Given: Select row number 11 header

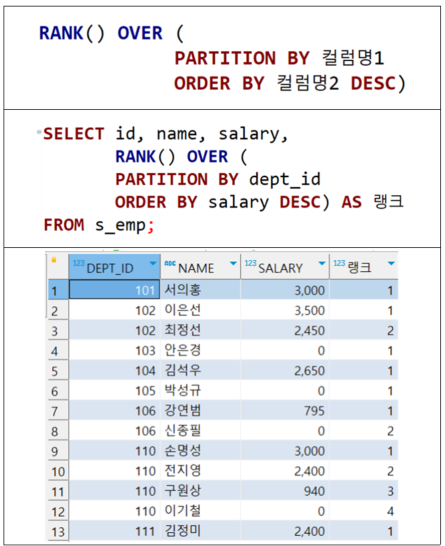Looking at the screenshot, I should point(58,491).
